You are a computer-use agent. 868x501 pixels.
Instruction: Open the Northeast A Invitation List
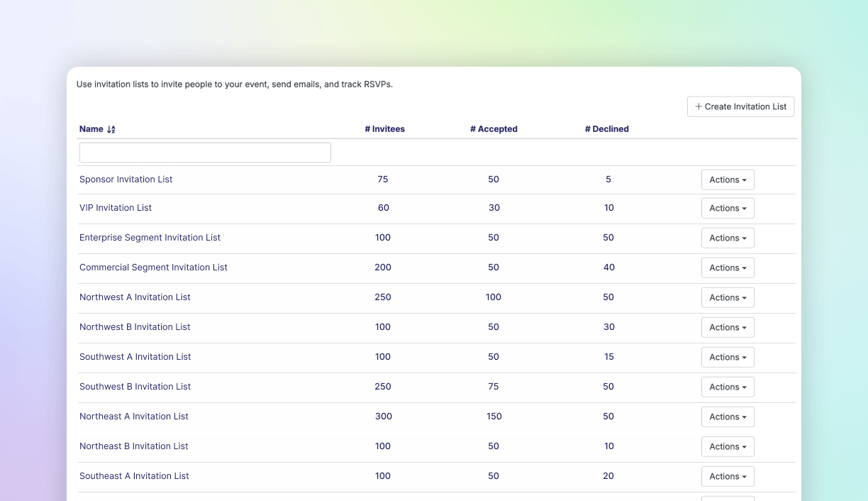[x=134, y=417]
